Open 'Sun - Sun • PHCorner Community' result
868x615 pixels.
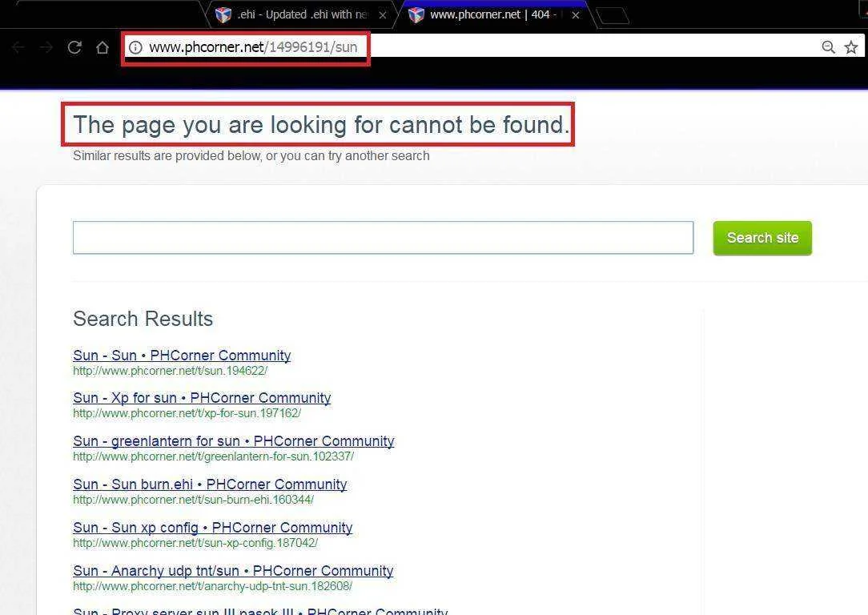(x=182, y=356)
